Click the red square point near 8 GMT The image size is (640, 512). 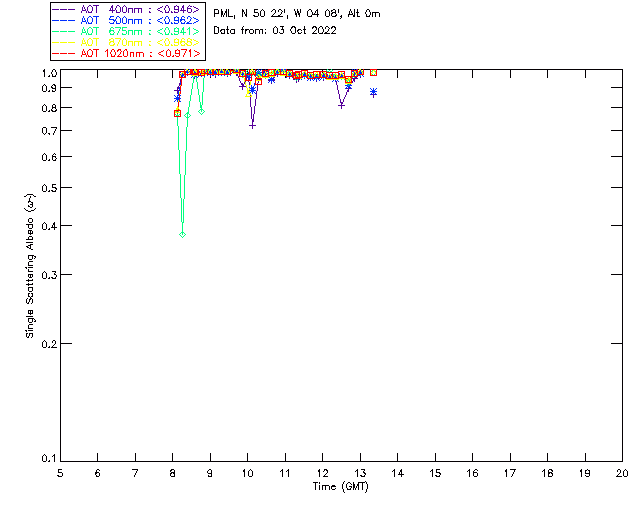[x=177, y=114]
